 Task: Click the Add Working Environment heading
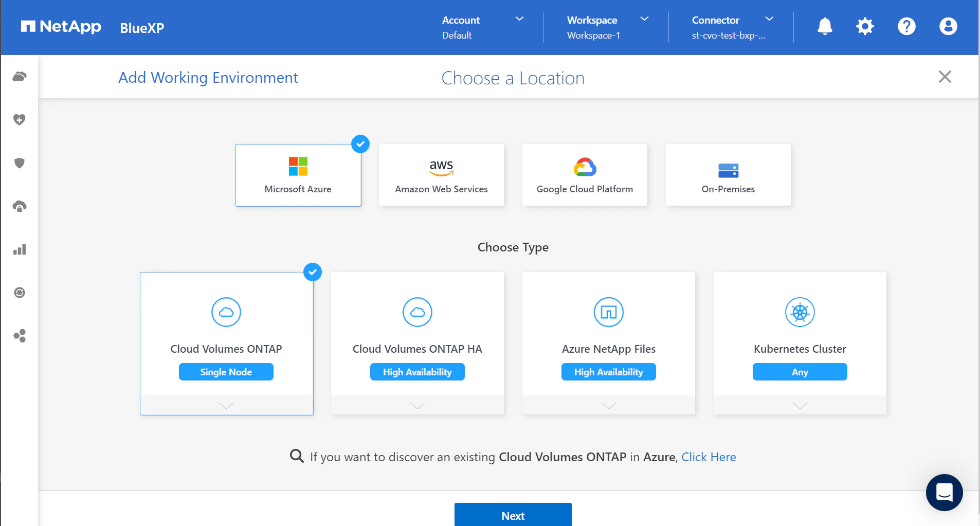tap(208, 78)
